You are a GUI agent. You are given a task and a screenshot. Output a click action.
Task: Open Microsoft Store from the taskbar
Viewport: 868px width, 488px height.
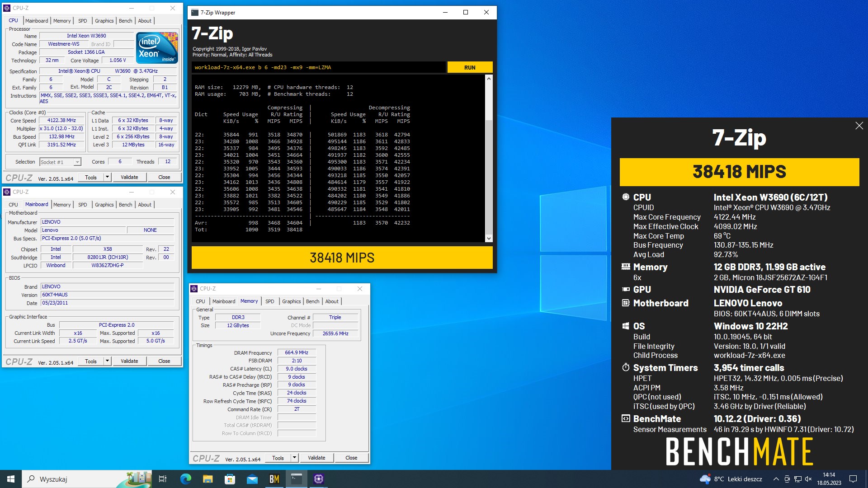(x=230, y=479)
